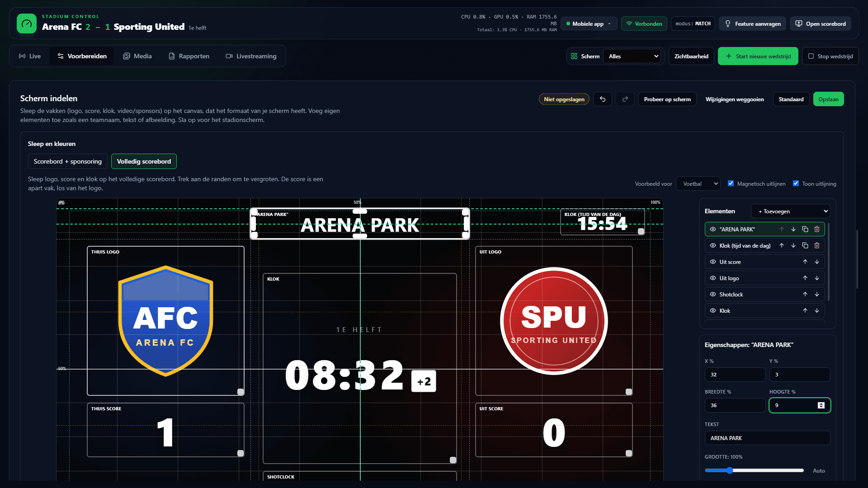This screenshot has width=868, height=488.
Task: Toggle visibility of Klok element
Action: click(x=713, y=310)
